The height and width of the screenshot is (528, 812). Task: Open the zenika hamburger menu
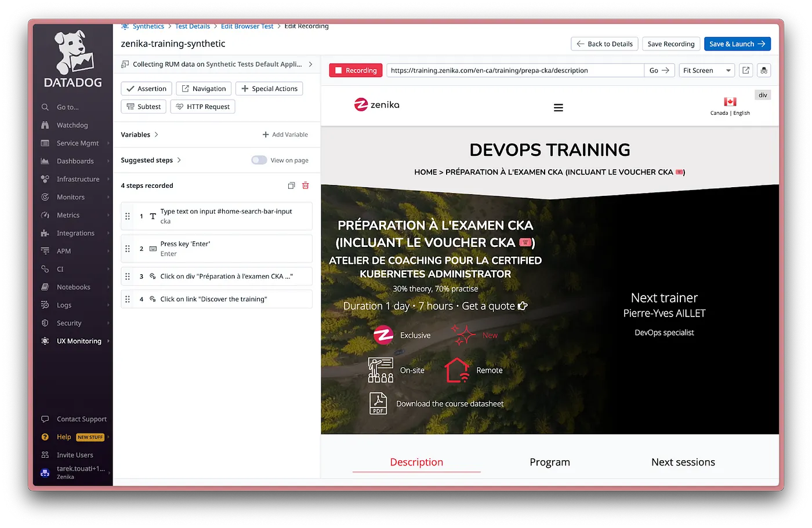tap(559, 108)
